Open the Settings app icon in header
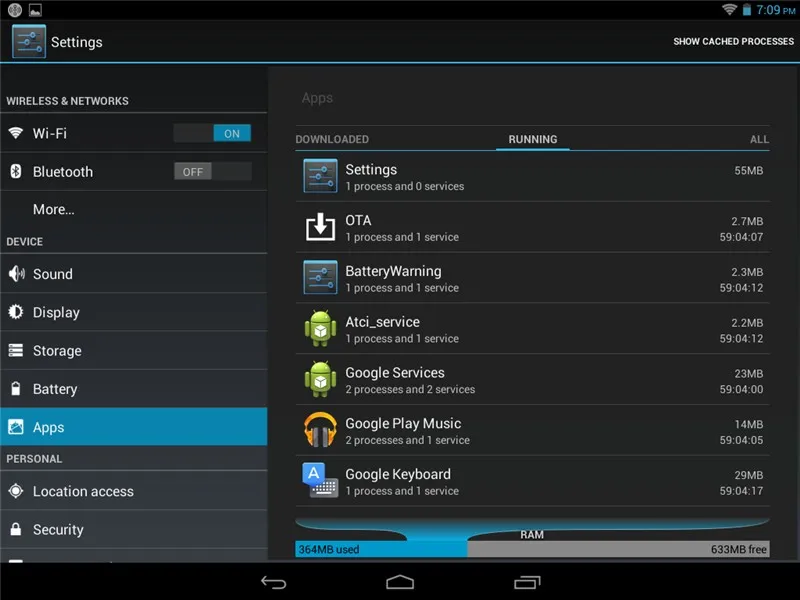Screen dimensions: 800x600 click(29, 41)
